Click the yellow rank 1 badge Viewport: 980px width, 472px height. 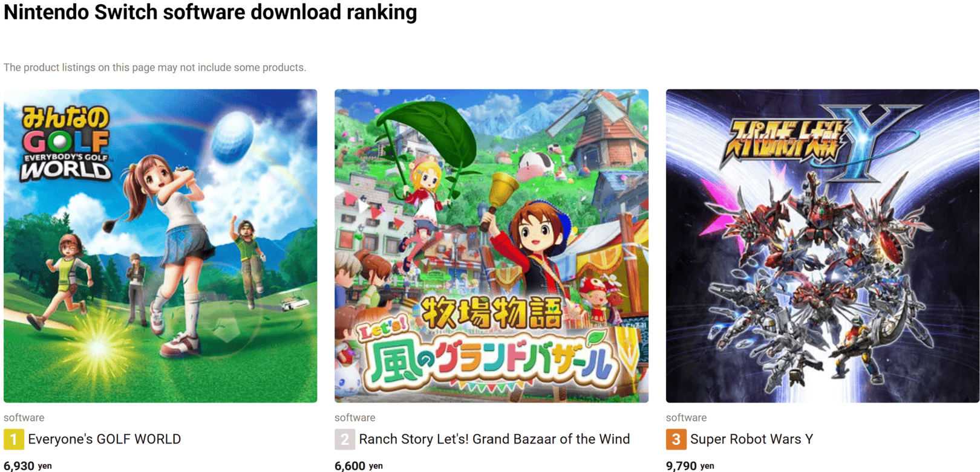[x=14, y=439]
